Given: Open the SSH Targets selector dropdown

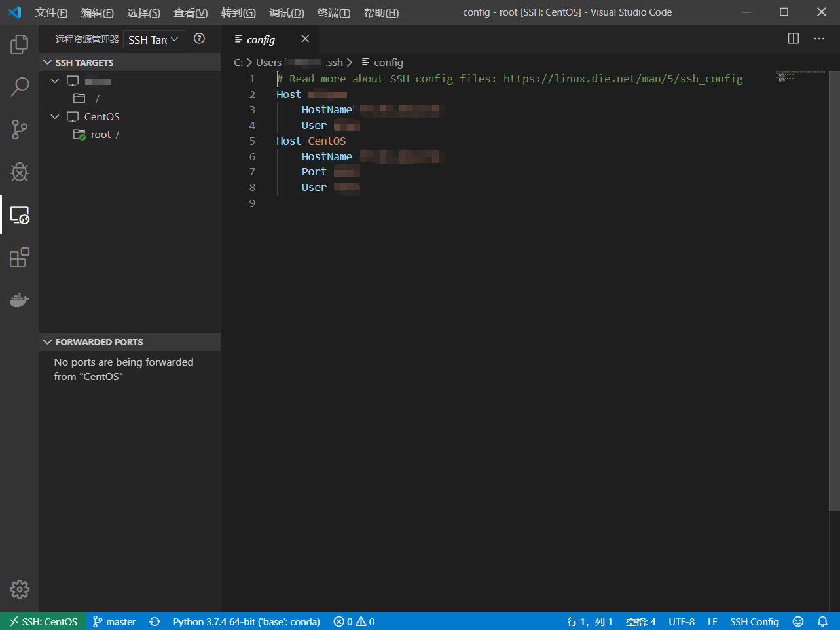Looking at the screenshot, I should click(153, 39).
